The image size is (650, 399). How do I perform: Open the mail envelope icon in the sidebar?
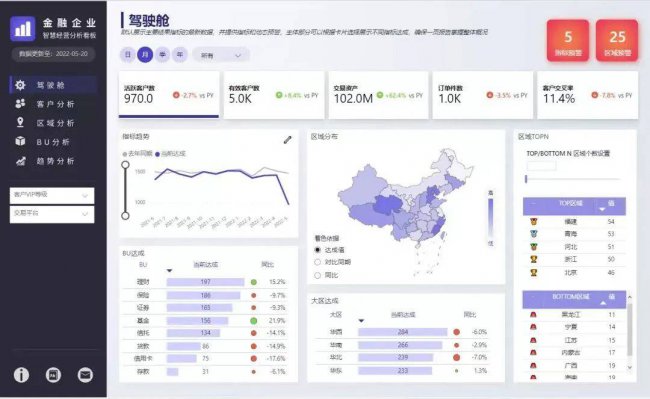(x=85, y=375)
